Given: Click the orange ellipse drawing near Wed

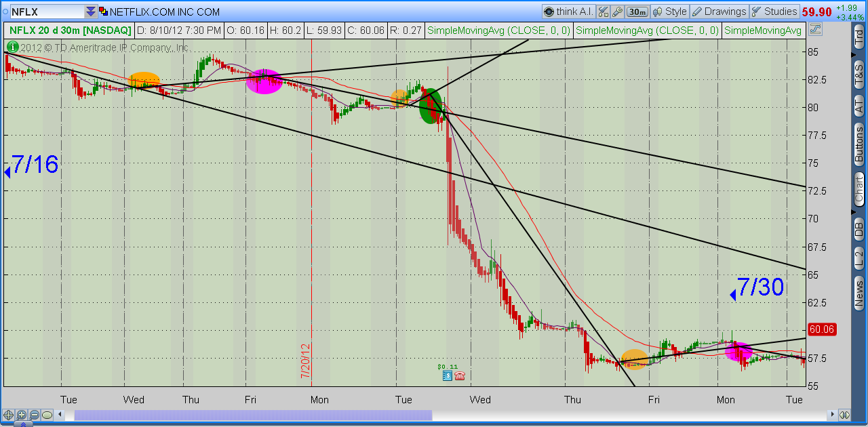Looking at the screenshot, I should (144, 81).
